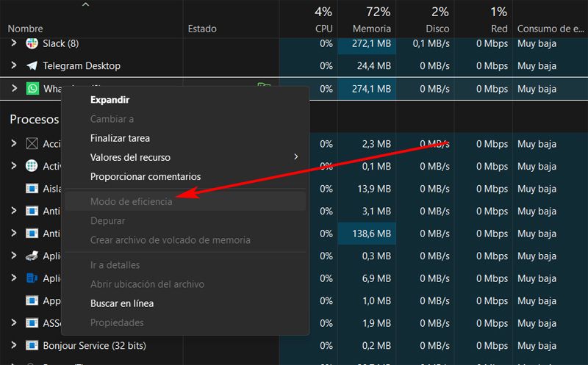This screenshot has width=588, height=365.
Task: Click the icon of the 'ASS' process row
Action: (32, 323)
